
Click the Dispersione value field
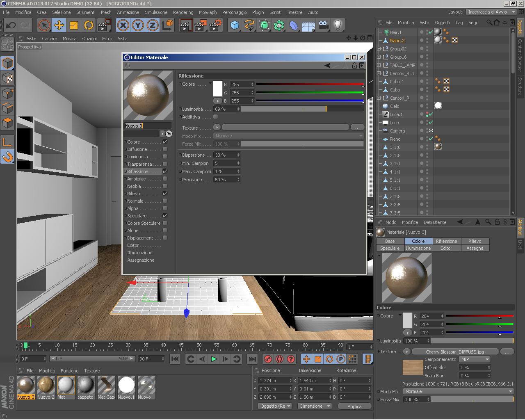point(226,155)
